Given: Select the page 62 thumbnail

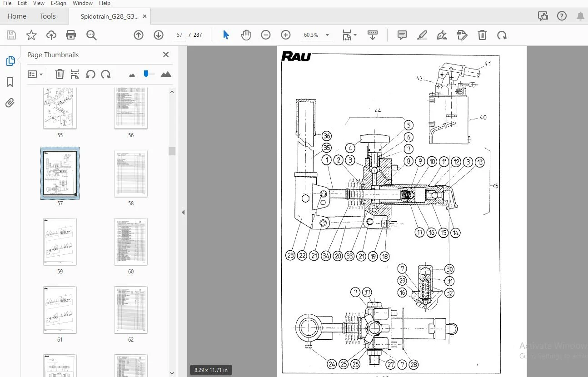Looking at the screenshot, I should 131,310.
